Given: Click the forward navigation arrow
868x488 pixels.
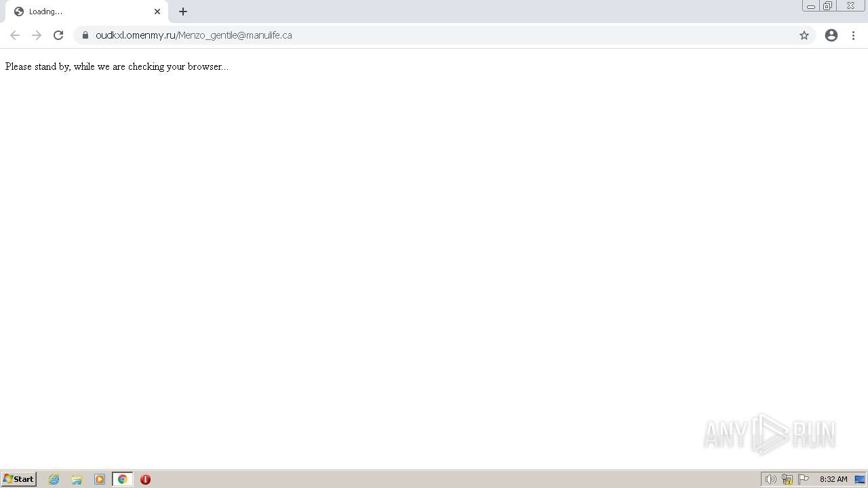Looking at the screenshot, I should tap(37, 35).
